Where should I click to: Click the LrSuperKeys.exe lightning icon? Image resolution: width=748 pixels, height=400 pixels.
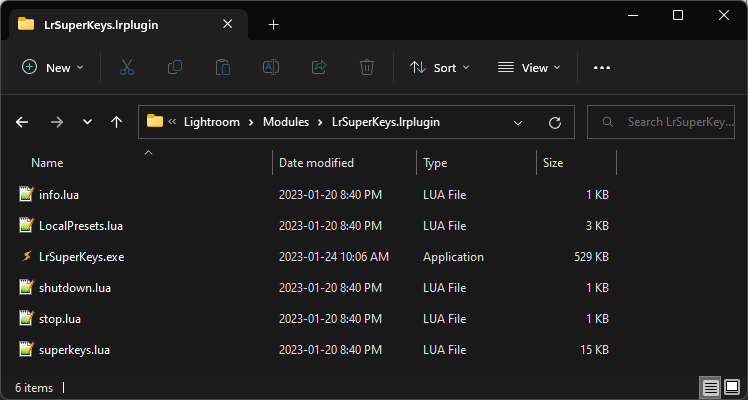pyautogui.click(x=27, y=256)
